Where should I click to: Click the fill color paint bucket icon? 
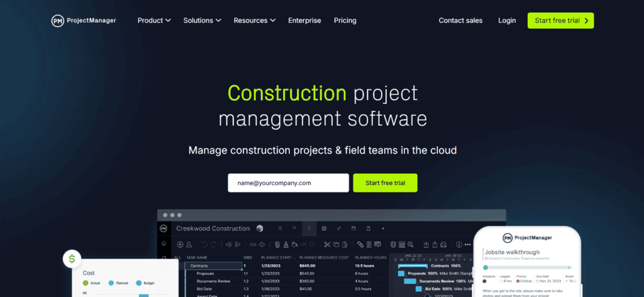(x=294, y=244)
